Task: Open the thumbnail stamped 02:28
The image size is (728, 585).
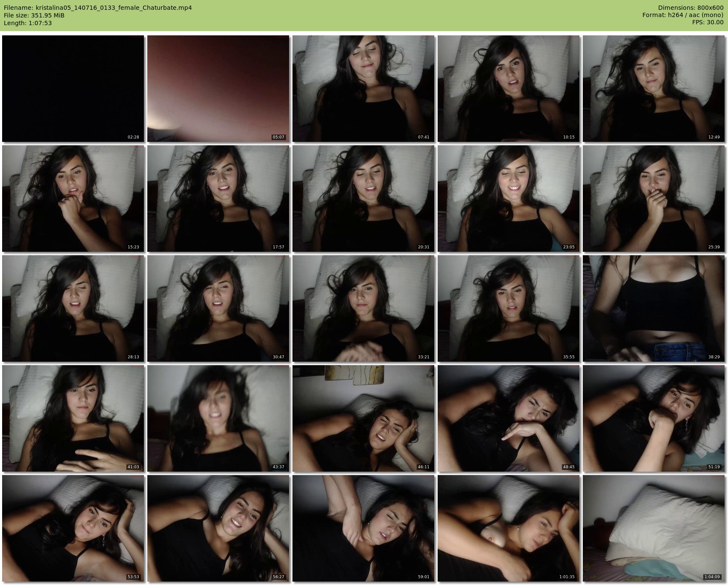Action: tap(73, 89)
